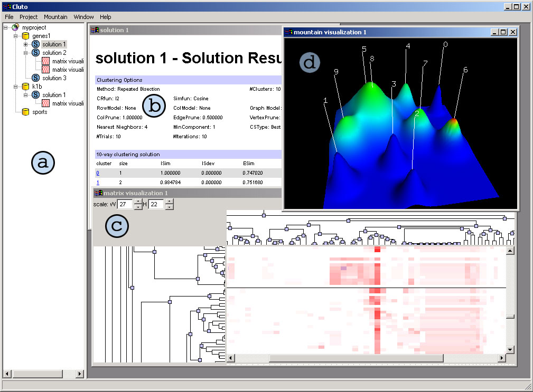Open first matrix visualization under genes1 solution 2

pos(46,61)
